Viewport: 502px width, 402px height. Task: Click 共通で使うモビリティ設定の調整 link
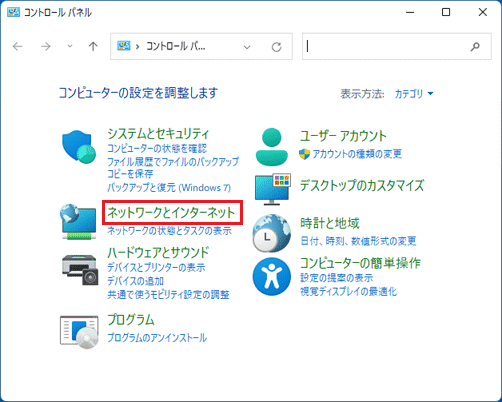(168, 295)
